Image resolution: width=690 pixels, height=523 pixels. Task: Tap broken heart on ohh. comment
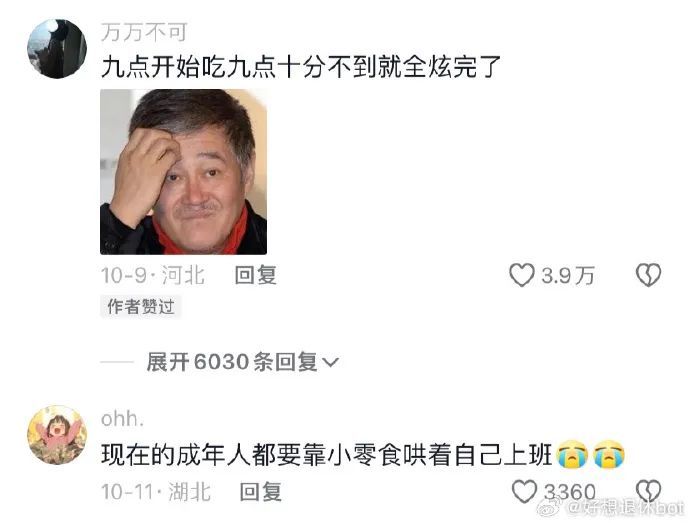[649, 491]
